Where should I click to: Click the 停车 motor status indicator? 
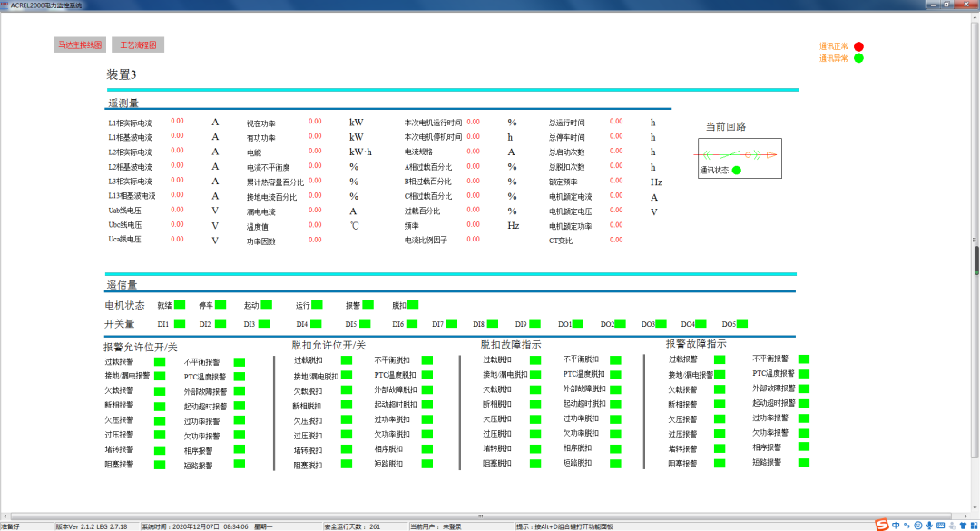(220, 305)
